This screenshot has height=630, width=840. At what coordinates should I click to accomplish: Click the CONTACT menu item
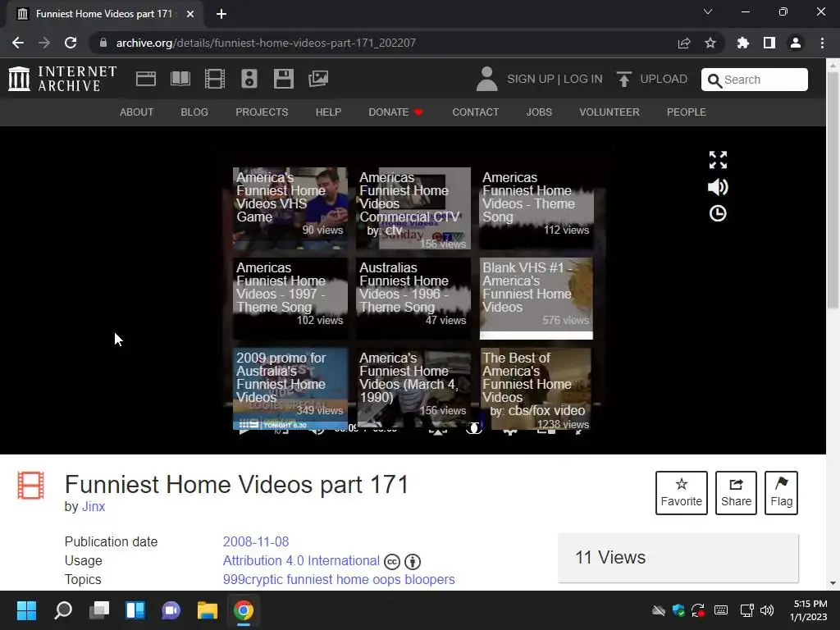click(475, 112)
